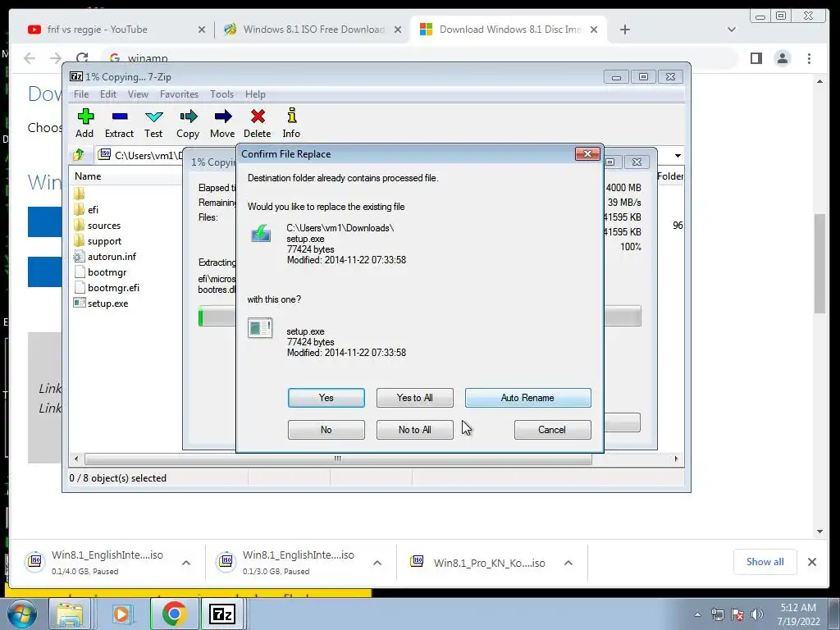Screen dimensions: 840x630
Task: Click the 7-Zip taskbar icon
Action: [221, 614]
